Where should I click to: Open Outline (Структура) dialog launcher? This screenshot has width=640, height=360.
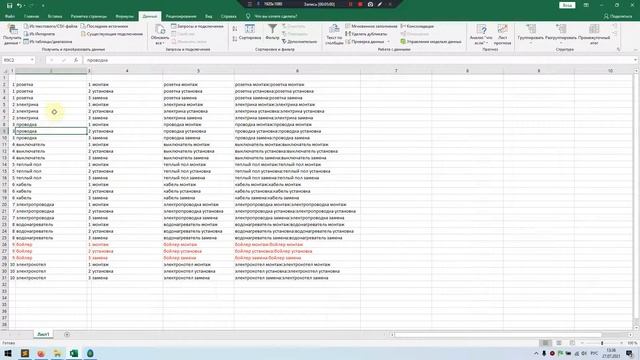click(618, 49)
